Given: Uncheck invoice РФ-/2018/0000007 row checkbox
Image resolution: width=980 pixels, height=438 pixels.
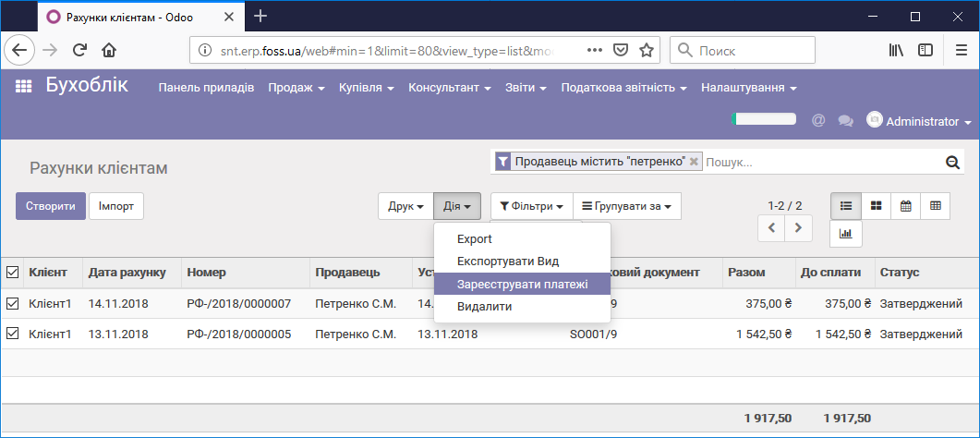Looking at the screenshot, I should [12, 304].
